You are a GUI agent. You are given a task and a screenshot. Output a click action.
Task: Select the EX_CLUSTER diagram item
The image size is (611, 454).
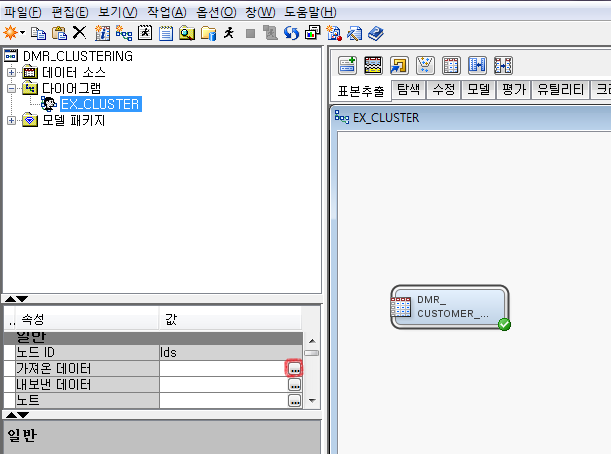click(101, 104)
